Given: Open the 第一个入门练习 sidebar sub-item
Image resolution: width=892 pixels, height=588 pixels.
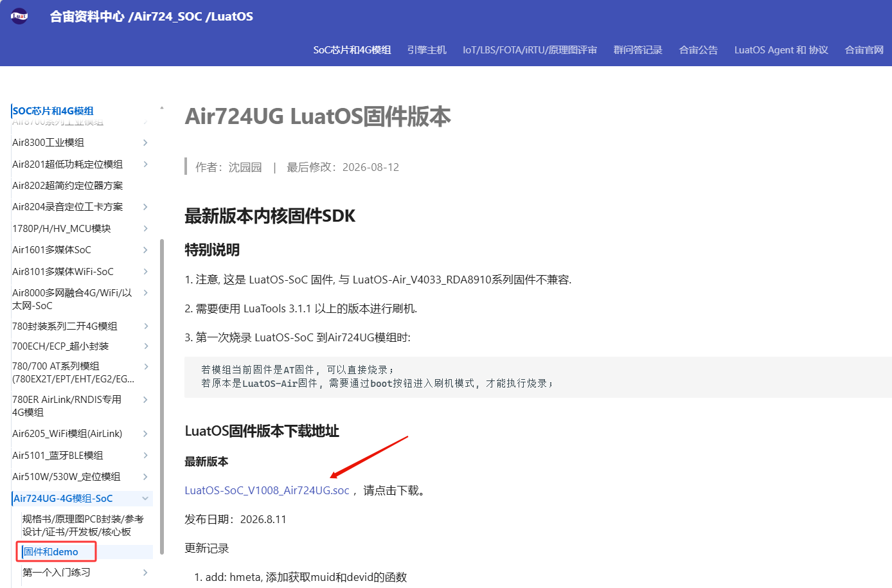Looking at the screenshot, I should point(57,573).
